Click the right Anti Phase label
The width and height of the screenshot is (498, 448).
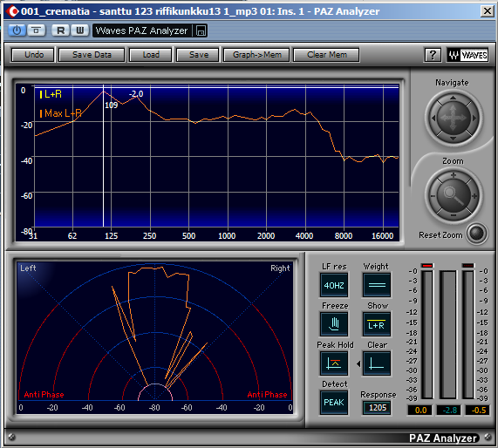pos(267,394)
